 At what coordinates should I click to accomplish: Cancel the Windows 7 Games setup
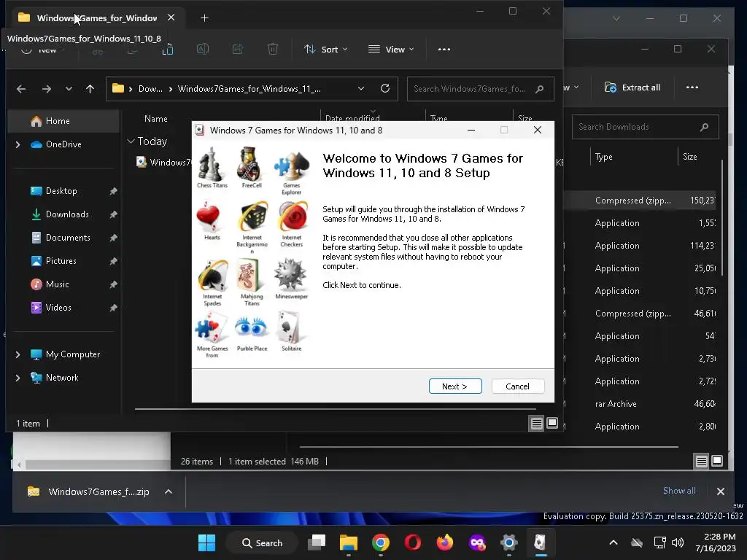(517, 386)
